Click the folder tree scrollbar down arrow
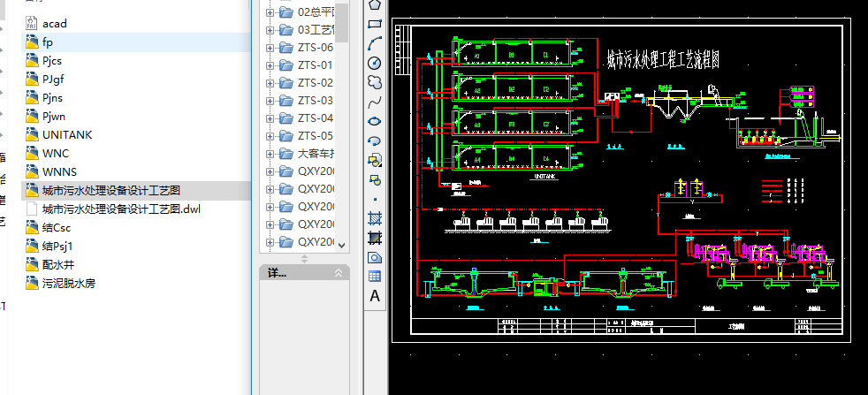This screenshot has width=868, height=395. click(342, 244)
